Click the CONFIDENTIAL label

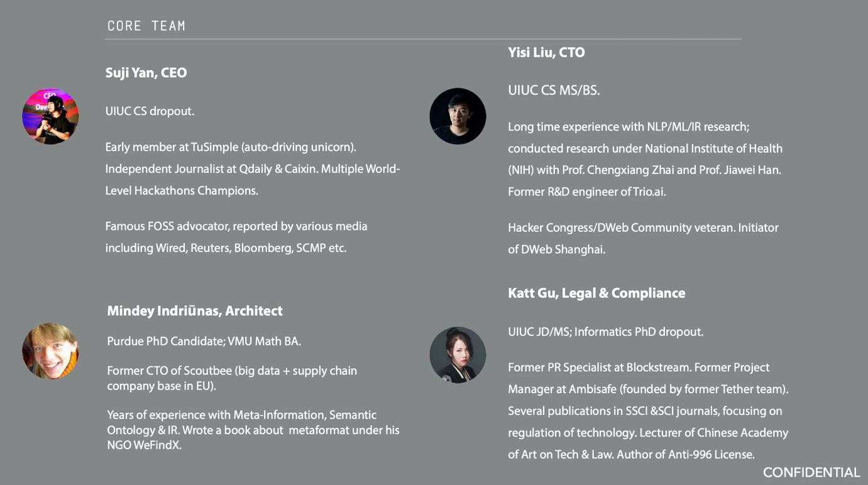(x=811, y=472)
